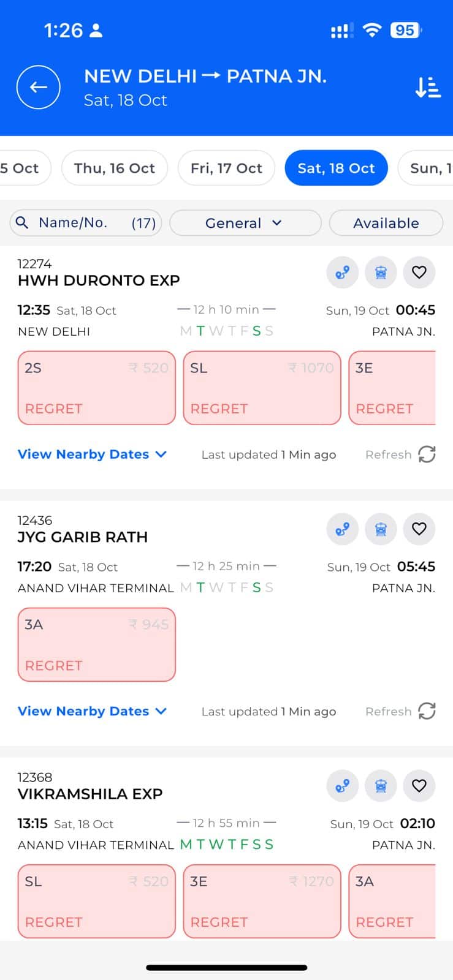The image size is (453, 980).
Task: Favorite the HWH Duronto Exp train
Action: click(x=419, y=272)
